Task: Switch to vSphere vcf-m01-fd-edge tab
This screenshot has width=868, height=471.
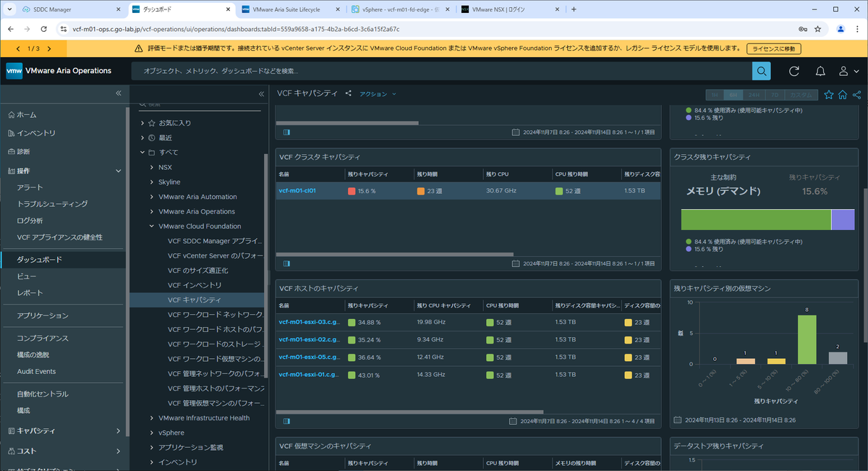Action: click(399, 9)
